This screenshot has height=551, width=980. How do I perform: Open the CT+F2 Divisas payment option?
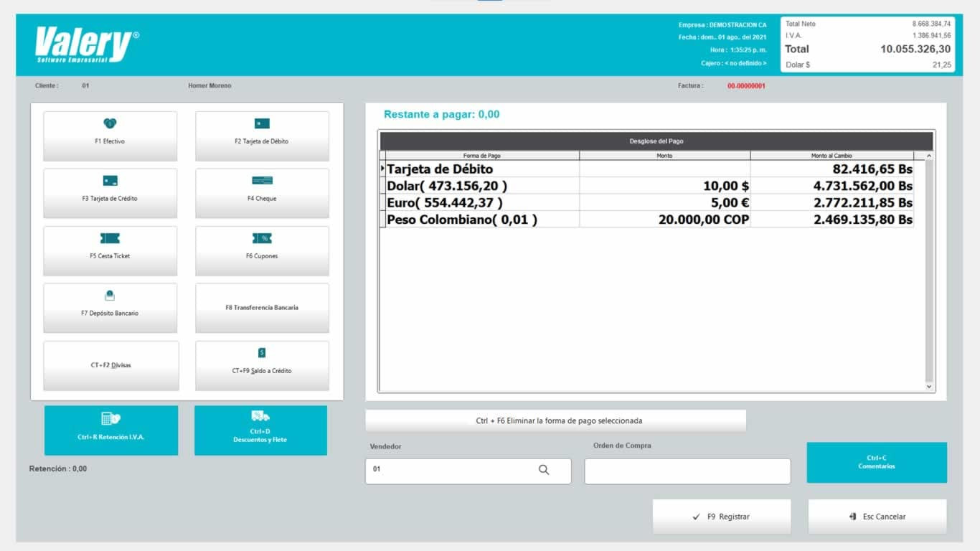pyautogui.click(x=110, y=365)
